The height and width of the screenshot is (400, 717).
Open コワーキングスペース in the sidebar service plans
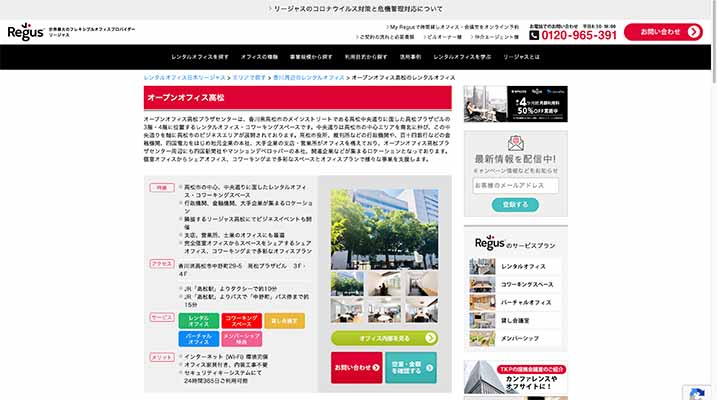tap(515, 284)
